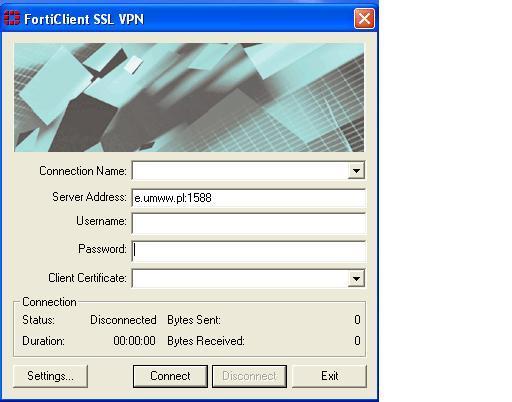
Task: Click the "Status:" label
Action: click(x=38, y=320)
